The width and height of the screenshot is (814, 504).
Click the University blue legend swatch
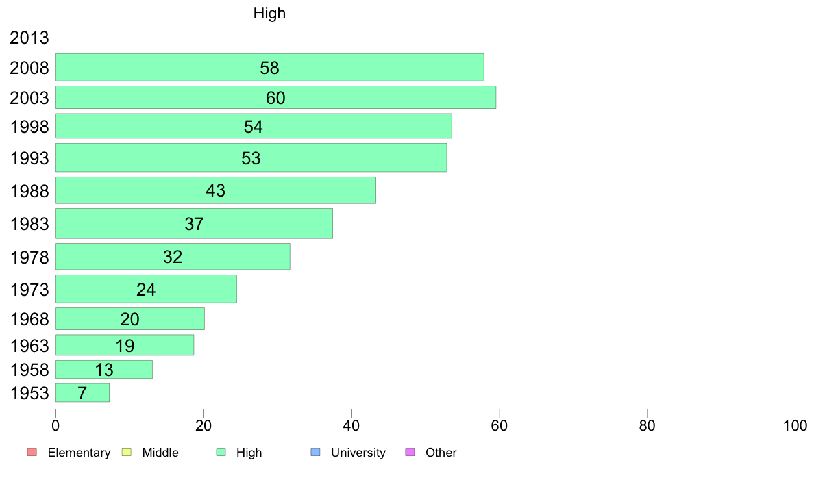(315, 452)
